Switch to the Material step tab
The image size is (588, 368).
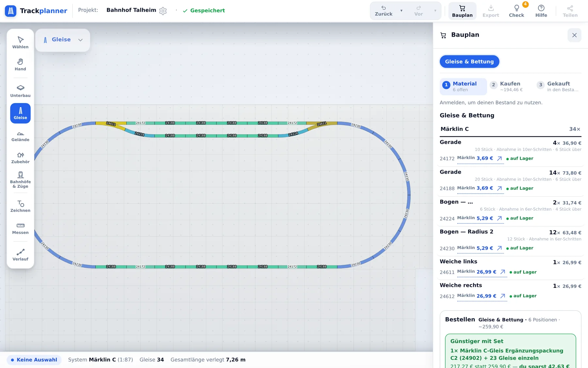(463, 86)
